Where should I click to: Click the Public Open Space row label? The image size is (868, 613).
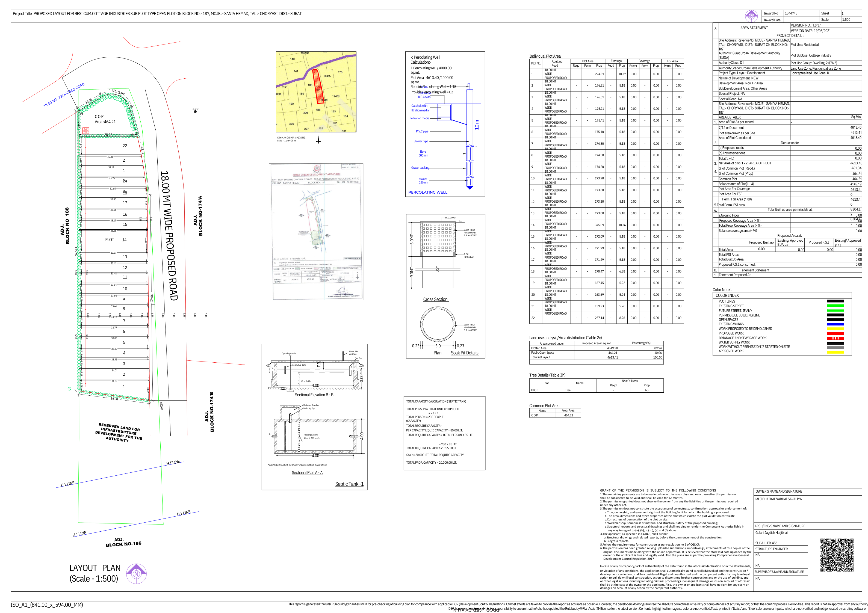542,353
